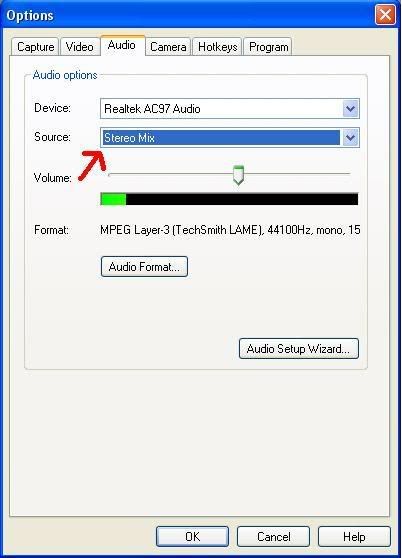
Task: Close the Options window with X
Action: [385, 15]
